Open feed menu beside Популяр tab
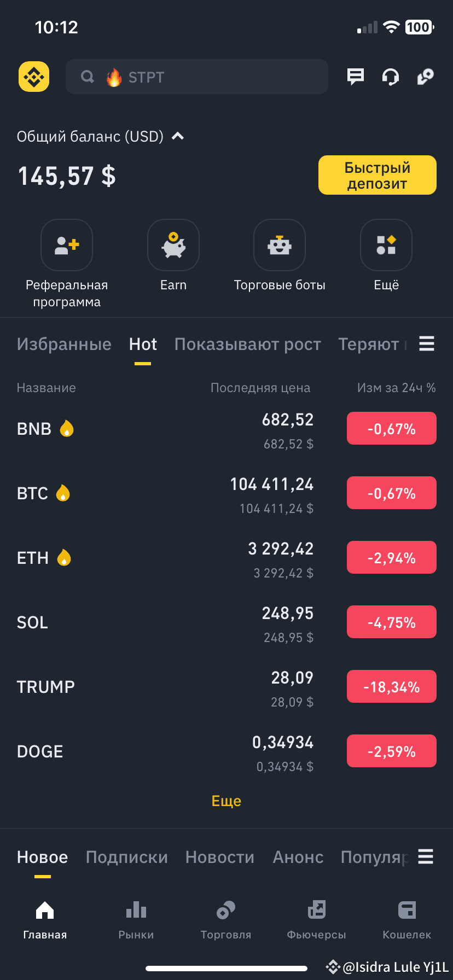Screen dimensions: 453x980 click(x=426, y=856)
